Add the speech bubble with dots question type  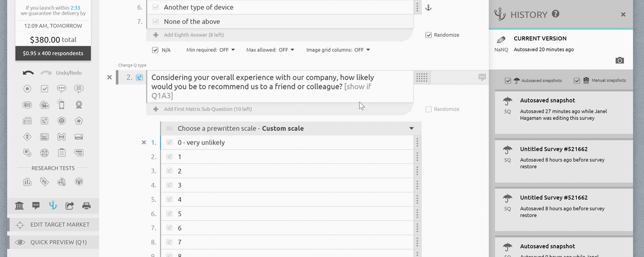point(61,89)
